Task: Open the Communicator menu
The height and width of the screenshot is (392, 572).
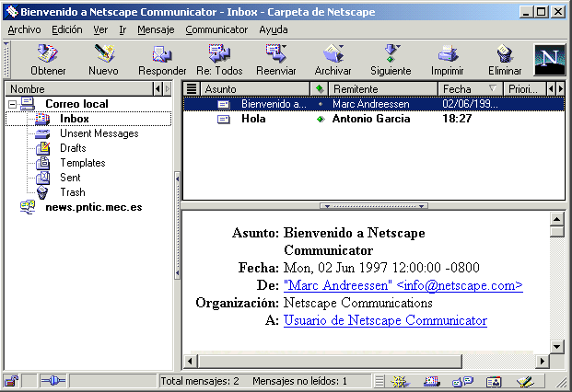Action: [216, 29]
